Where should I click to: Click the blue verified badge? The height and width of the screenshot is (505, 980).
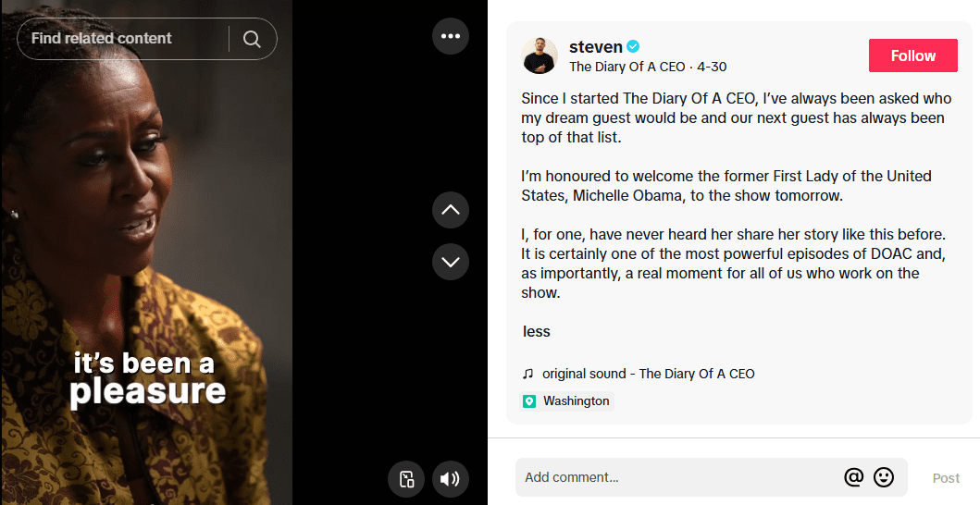(x=634, y=47)
